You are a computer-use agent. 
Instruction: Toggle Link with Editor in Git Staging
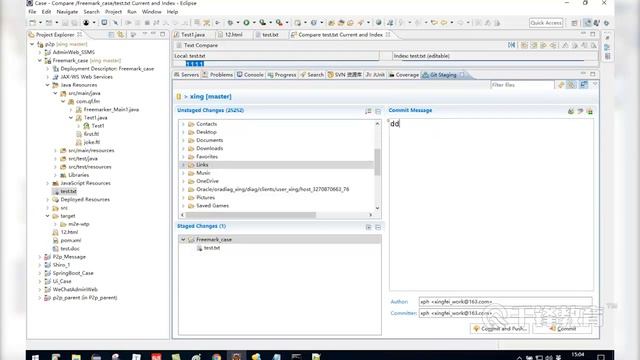coord(571,85)
